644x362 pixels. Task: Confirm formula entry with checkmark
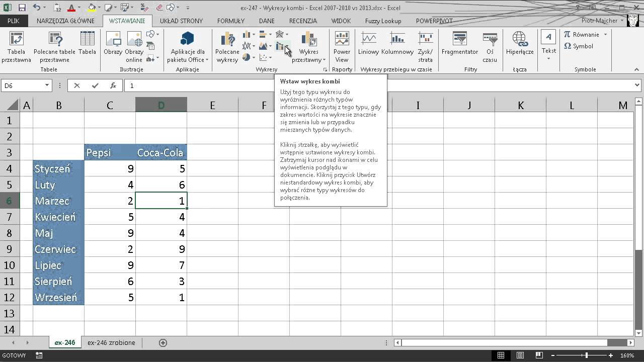pos(95,85)
